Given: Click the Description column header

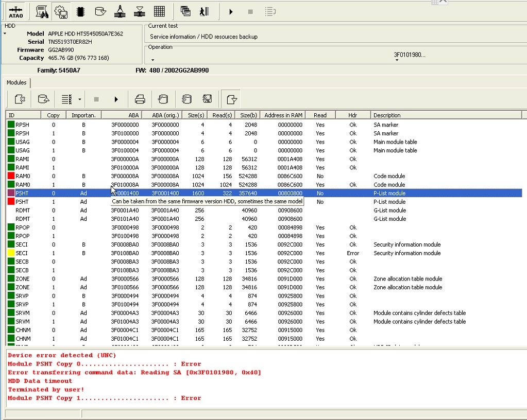Looking at the screenshot, I should 446,115.
